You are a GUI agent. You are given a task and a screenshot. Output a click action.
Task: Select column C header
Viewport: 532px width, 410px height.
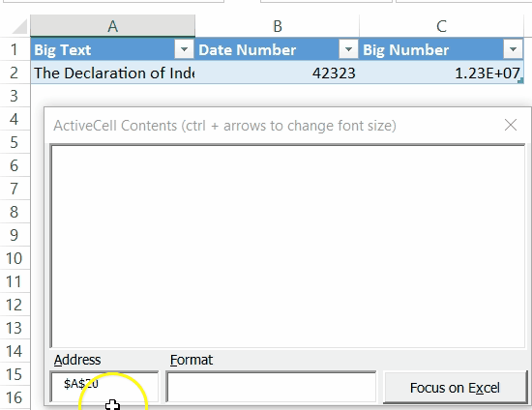coord(441,26)
